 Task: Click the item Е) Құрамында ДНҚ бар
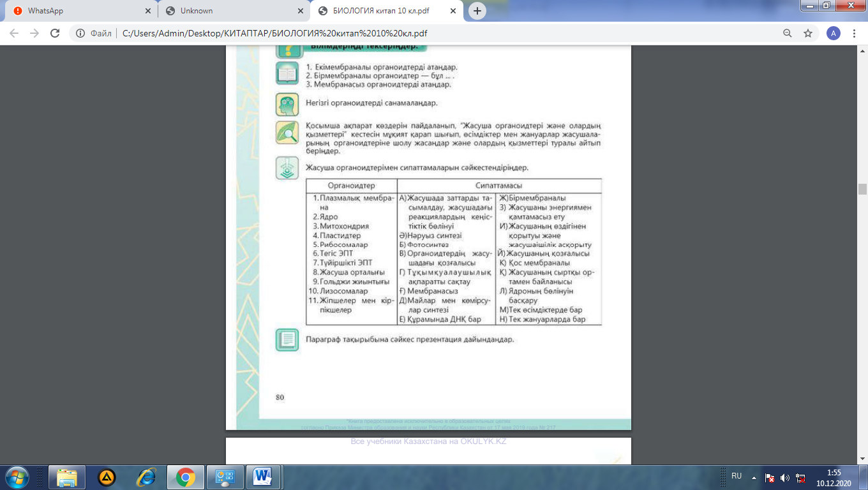(440, 319)
